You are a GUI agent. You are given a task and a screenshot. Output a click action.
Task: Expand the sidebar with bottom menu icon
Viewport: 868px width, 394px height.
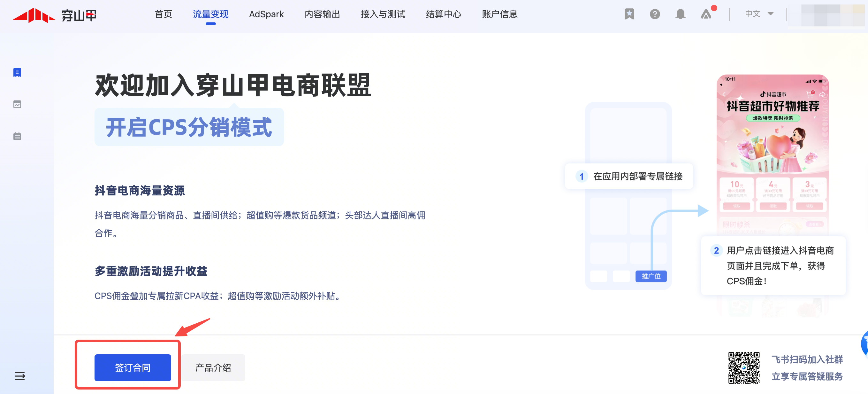19,376
